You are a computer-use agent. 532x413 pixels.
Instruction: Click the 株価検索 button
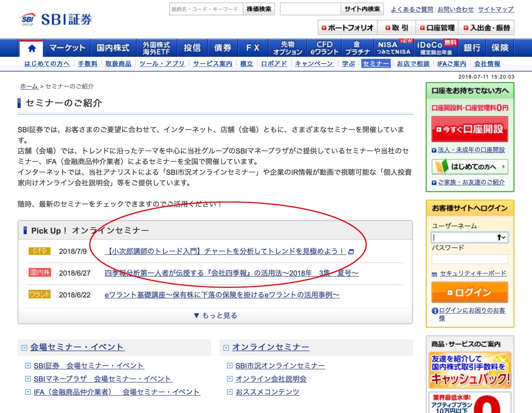pyautogui.click(x=259, y=9)
